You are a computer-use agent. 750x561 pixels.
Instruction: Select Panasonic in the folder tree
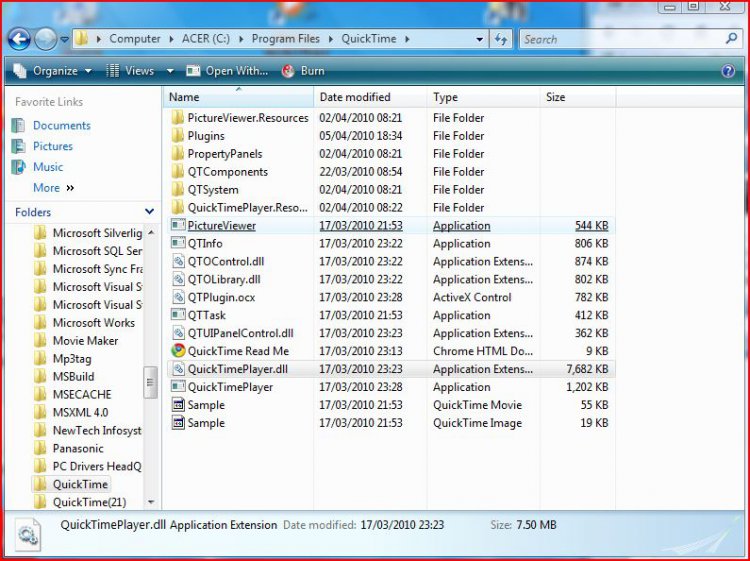coord(78,449)
